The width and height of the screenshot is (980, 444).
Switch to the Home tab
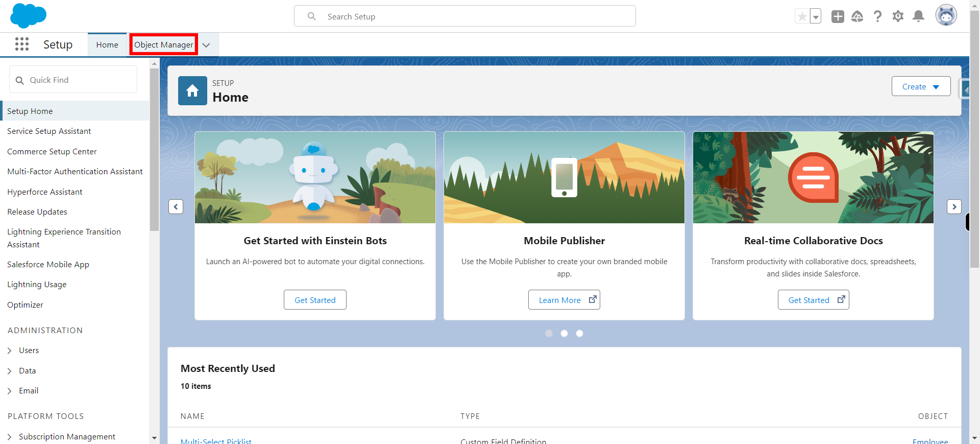[107, 45]
